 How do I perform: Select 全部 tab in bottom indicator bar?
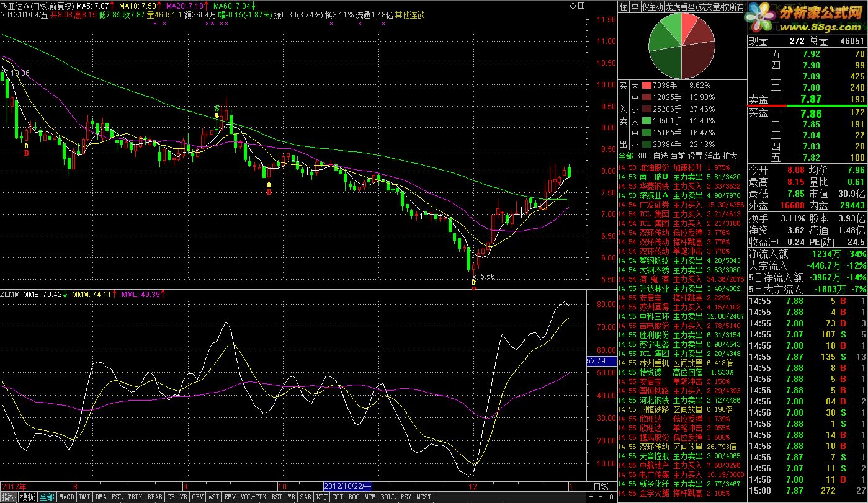pyautogui.click(x=47, y=497)
